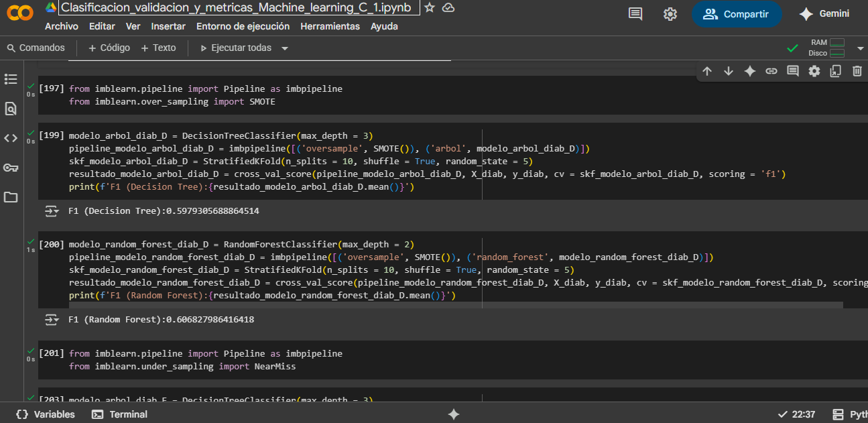This screenshot has height=423, width=868.
Task: Click Ejecutar todas
Action: click(x=236, y=48)
